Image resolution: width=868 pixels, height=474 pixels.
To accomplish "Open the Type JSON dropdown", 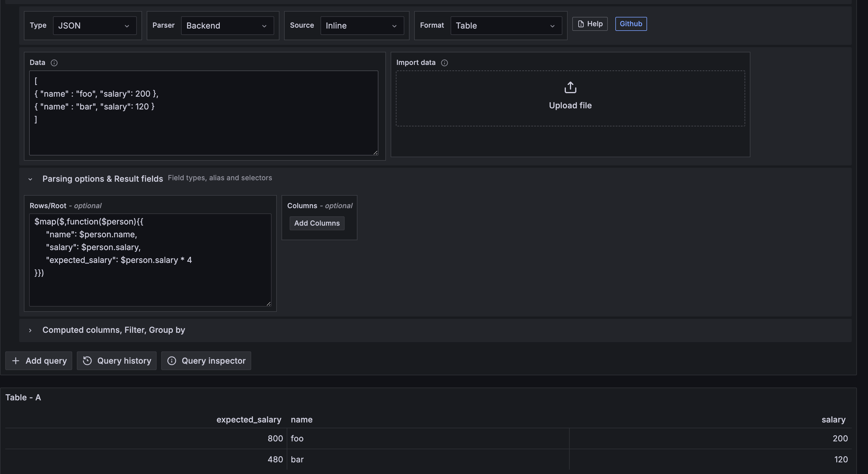I will [x=94, y=26].
